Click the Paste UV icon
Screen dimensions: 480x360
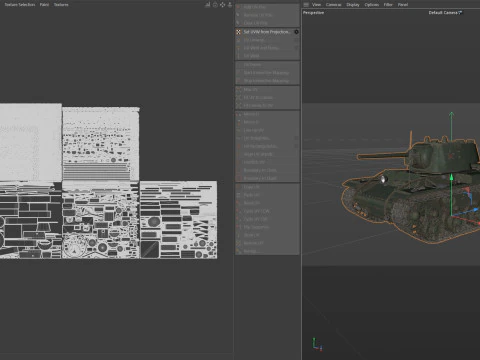pos(239,195)
